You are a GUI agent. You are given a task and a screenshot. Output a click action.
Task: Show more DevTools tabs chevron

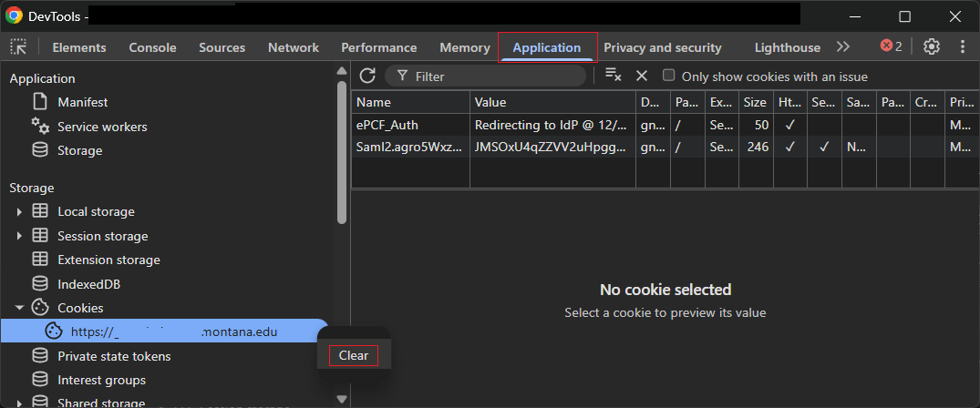point(843,46)
